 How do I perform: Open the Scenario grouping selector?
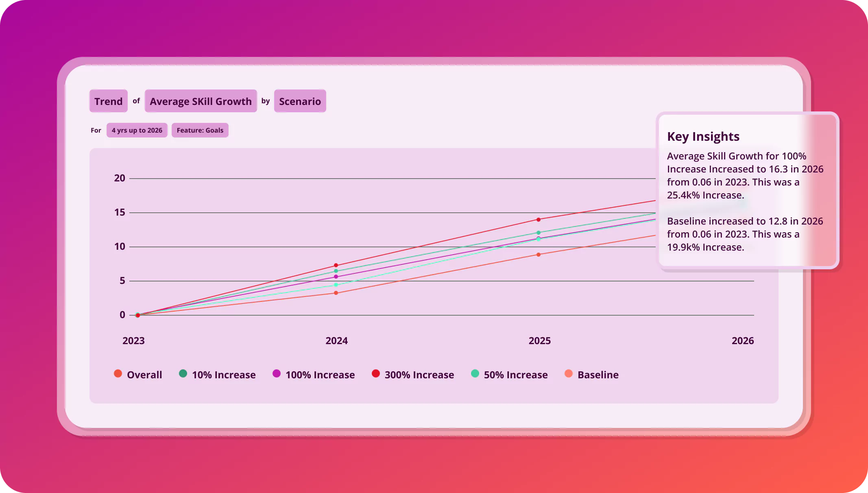(x=300, y=101)
